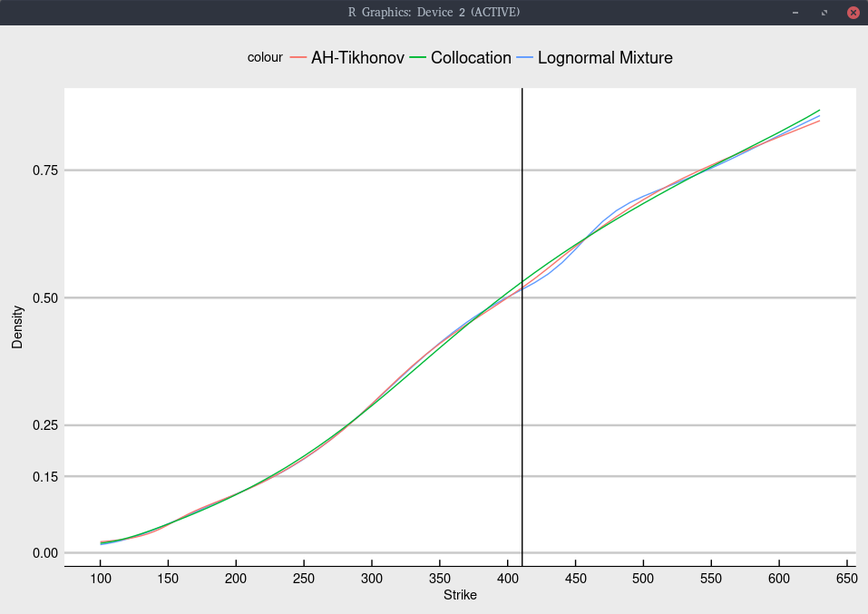Click the 0.50 y-axis tick label
This screenshot has width=868, height=614.
tap(45, 298)
